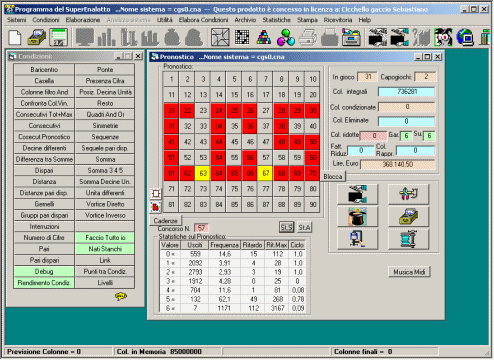Open the Condizioni menu
The height and width of the screenshot is (360, 494).
coord(46,20)
